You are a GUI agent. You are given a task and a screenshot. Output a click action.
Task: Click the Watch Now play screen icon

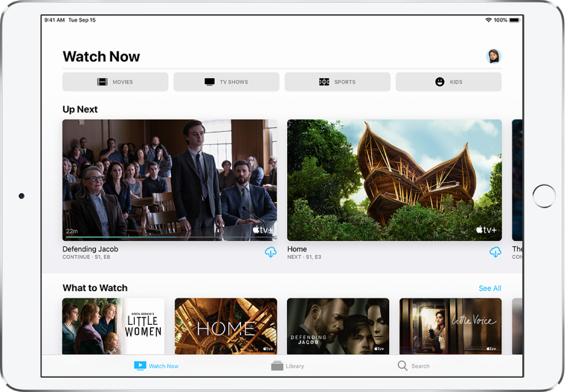pos(140,365)
